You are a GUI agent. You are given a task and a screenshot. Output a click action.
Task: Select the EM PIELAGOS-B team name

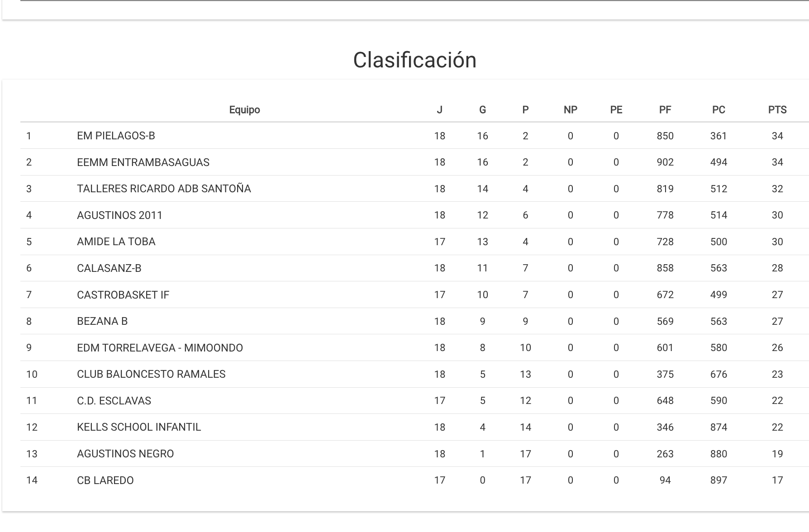coord(116,136)
